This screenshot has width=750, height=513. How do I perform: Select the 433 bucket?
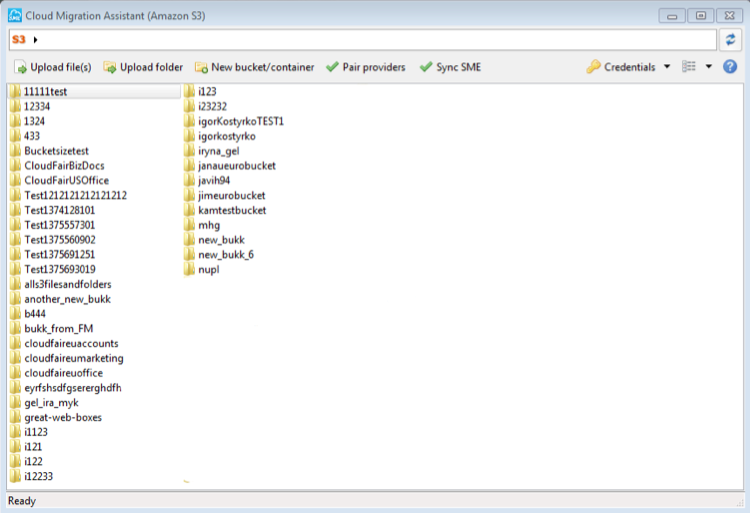(x=32, y=136)
